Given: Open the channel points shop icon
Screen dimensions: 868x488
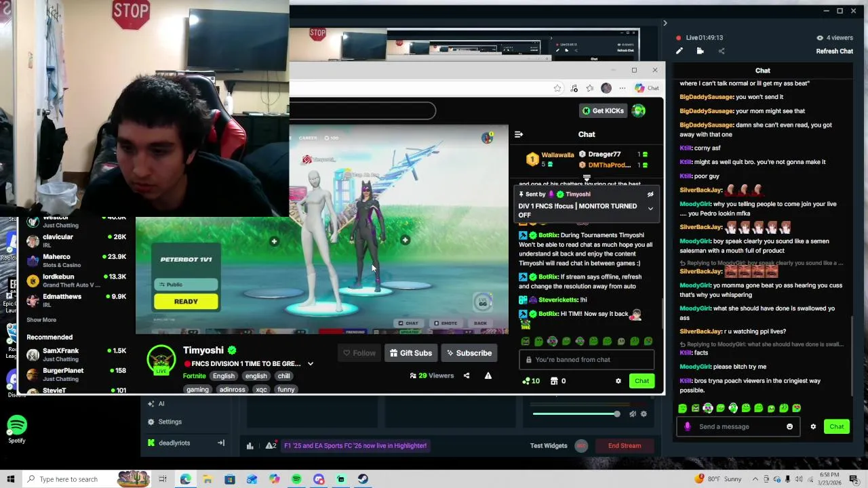Looking at the screenshot, I should (554, 381).
